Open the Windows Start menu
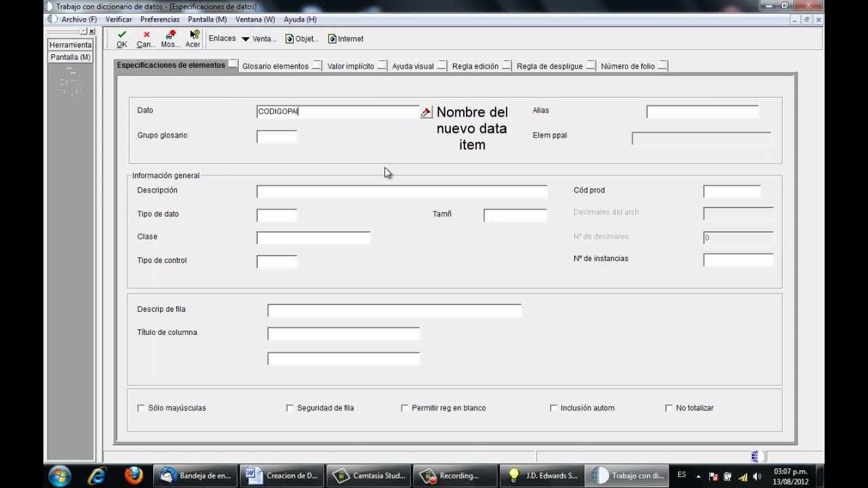Viewport: 868px width, 488px height. 60,476
